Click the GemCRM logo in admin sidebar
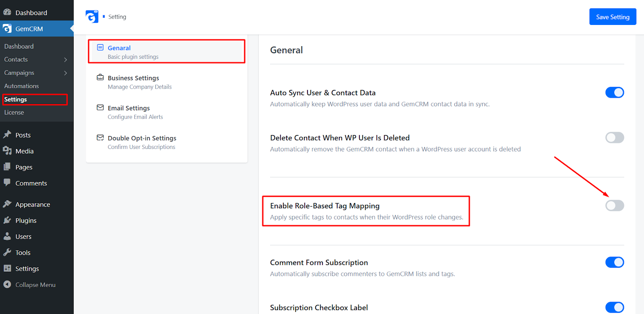The height and width of the screenshot is (314, 644). (7, 29)
